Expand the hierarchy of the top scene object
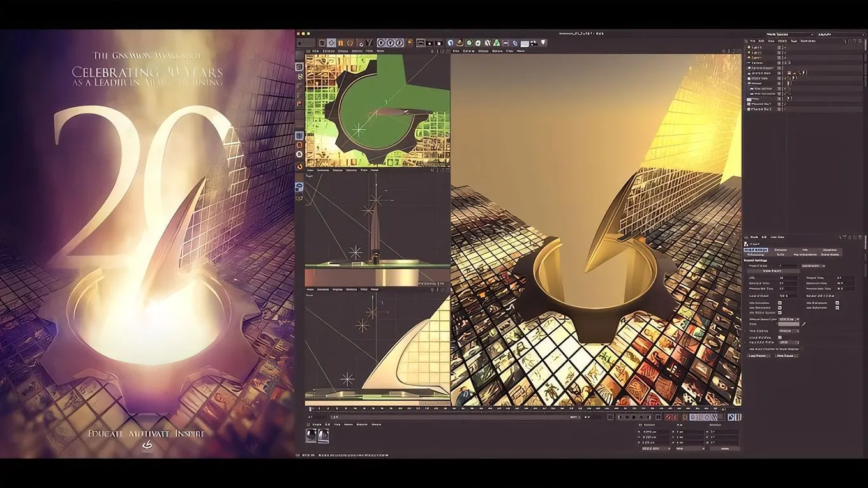 click(748, 47)
